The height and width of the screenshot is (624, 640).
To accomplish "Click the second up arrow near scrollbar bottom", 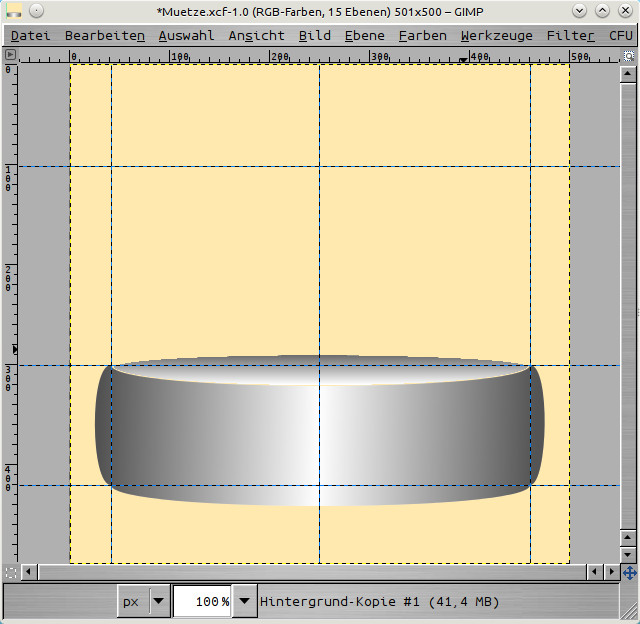I will 627,537.
